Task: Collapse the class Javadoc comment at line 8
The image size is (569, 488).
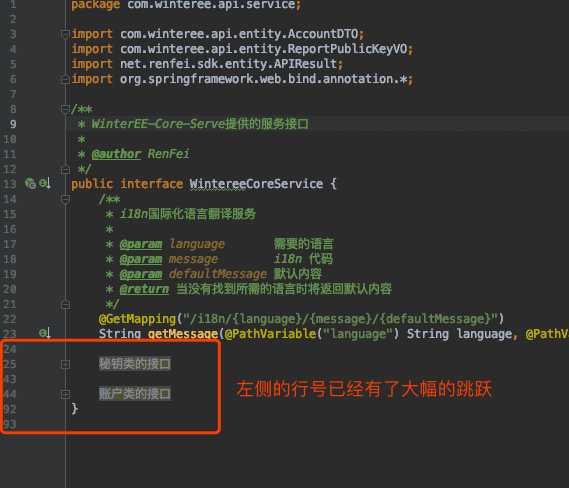Action: 65,109
